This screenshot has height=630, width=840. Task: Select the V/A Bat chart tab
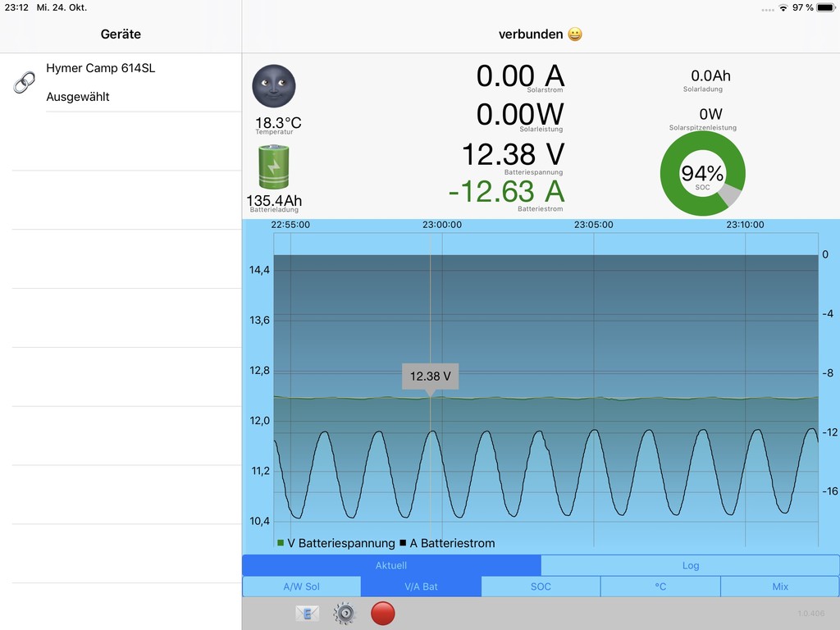coord(421,587)
